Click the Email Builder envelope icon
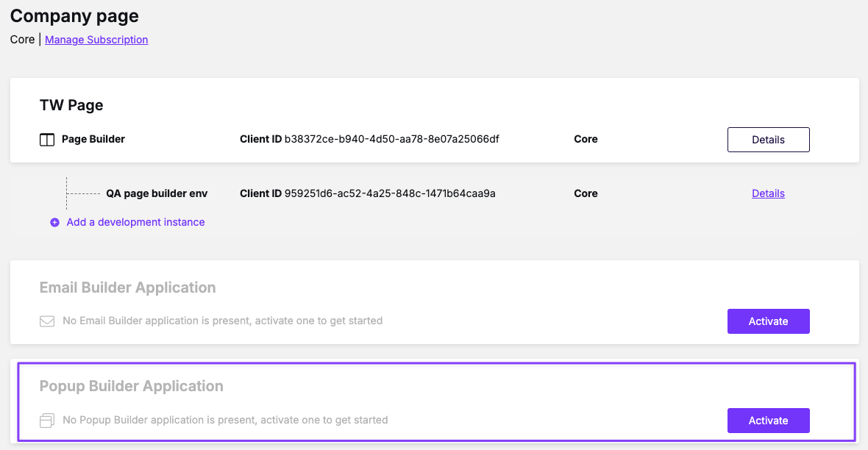The width and height of the screenshot is (868, 450). click(47, 321)
